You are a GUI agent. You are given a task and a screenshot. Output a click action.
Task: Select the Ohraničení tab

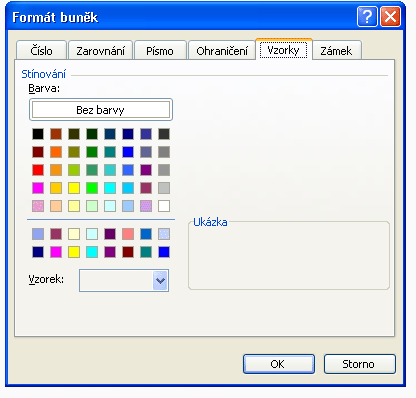coord(222,51)
